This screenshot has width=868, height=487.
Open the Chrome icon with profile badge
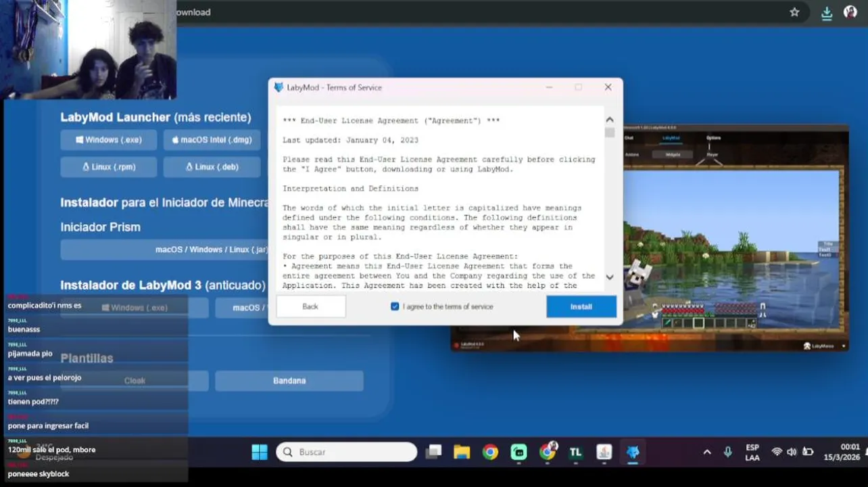pyautogui.click(x=548, y=451)
